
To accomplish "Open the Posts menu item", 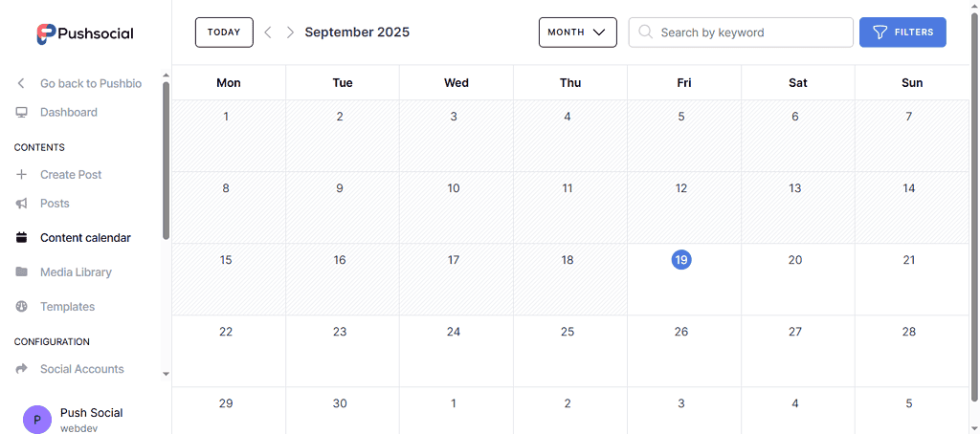I will [55, 204].
